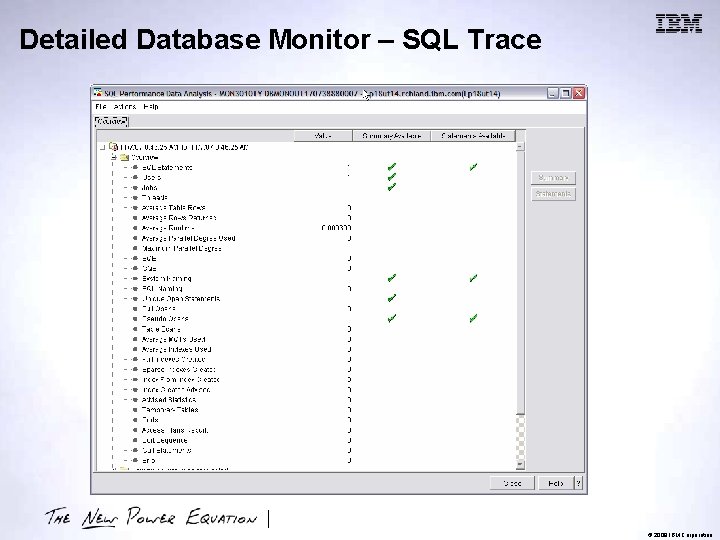Click the question mark context-help button

point(578,483)
